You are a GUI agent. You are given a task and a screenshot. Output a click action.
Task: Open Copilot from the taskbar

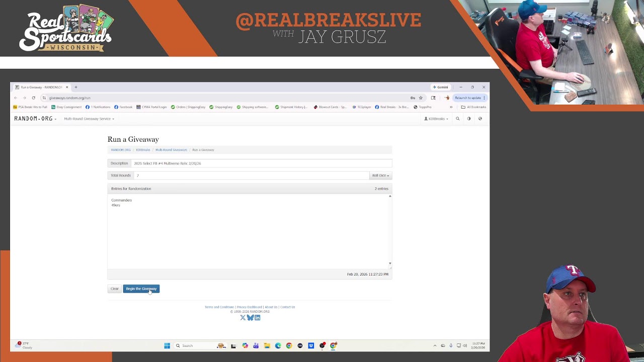pos(245,346)
